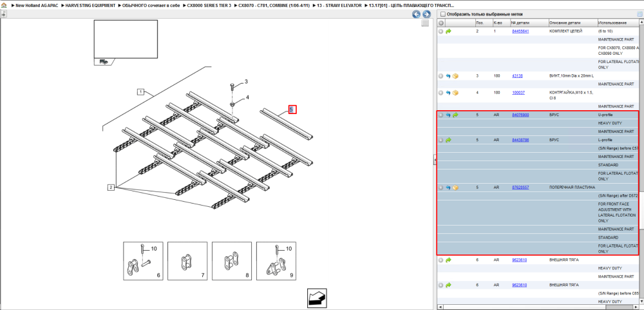The height and width of the screenshot is (310, 644).
Task: Click gray add circle for part 100037
Action: pyautogui.click(x=440, y=93)
